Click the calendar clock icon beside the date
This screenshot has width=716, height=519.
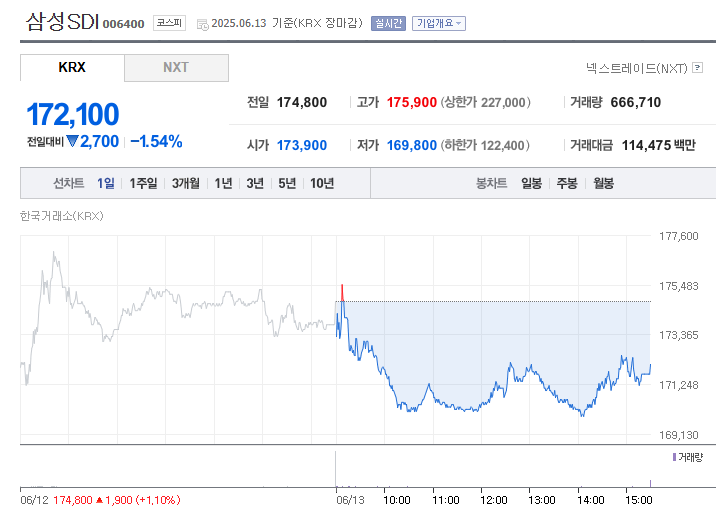click(x=202, y=25)
